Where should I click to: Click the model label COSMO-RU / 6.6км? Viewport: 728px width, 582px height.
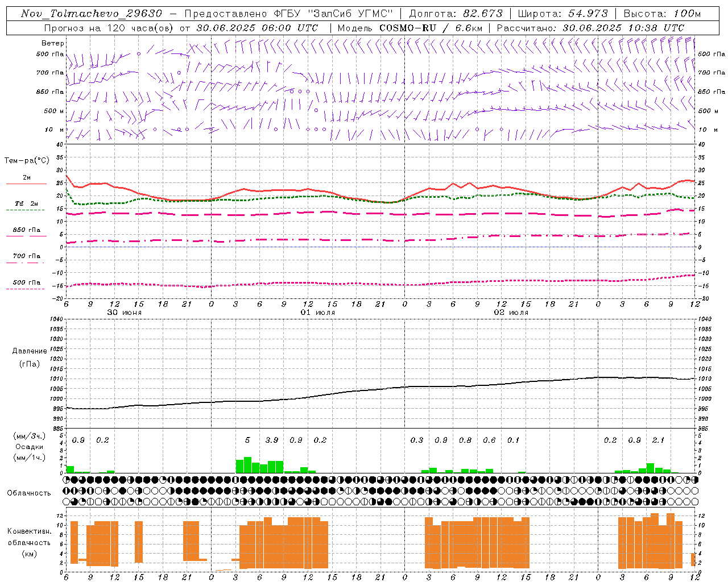tap(431, 28)
